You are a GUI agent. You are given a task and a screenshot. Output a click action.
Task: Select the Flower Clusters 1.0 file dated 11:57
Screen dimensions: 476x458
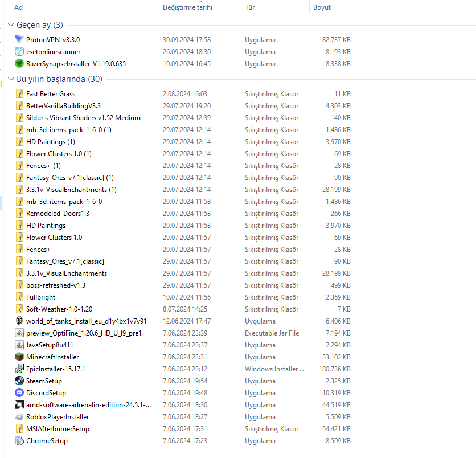click(54, 238)
